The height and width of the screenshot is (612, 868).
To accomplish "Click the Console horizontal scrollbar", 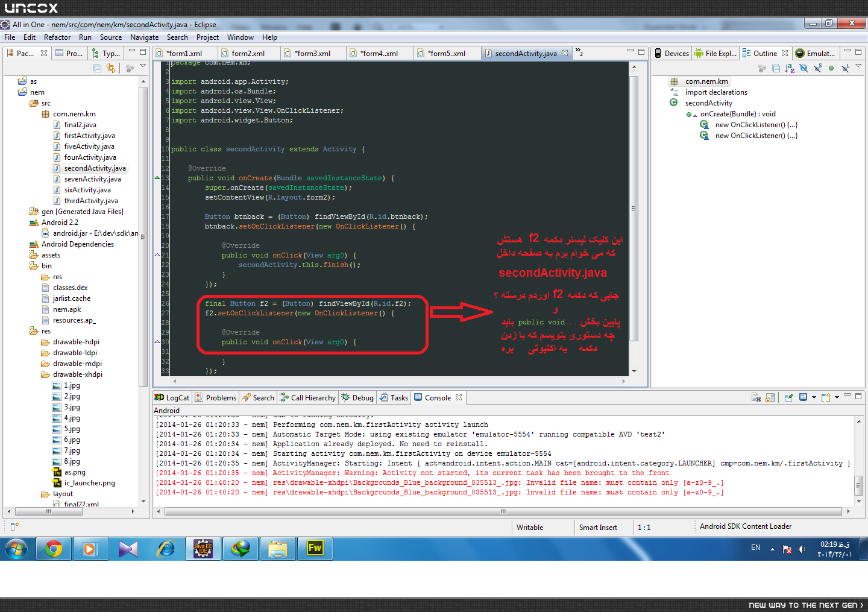I will click(x=503, y=511).
